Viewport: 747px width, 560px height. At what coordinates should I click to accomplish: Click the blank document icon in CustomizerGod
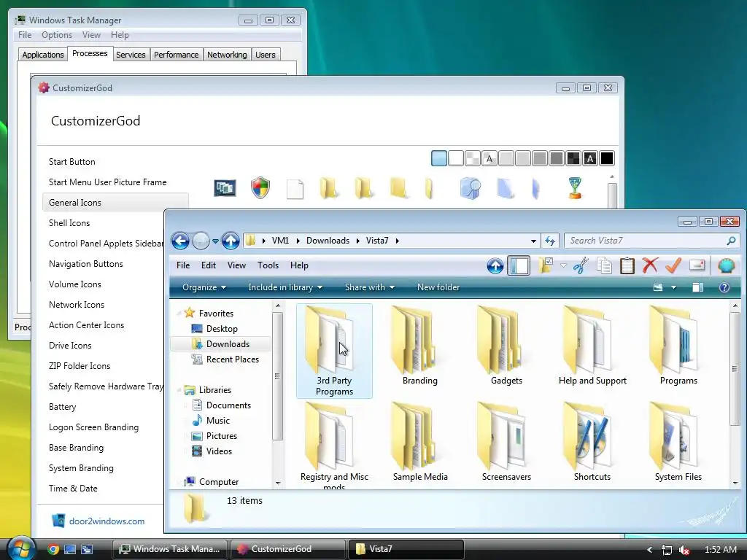pos(295,189)
